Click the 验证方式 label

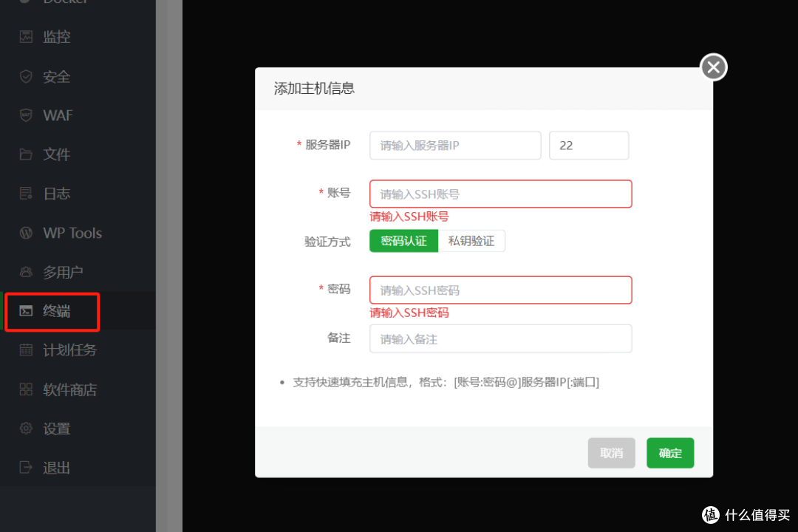click(x=327, y=242)
